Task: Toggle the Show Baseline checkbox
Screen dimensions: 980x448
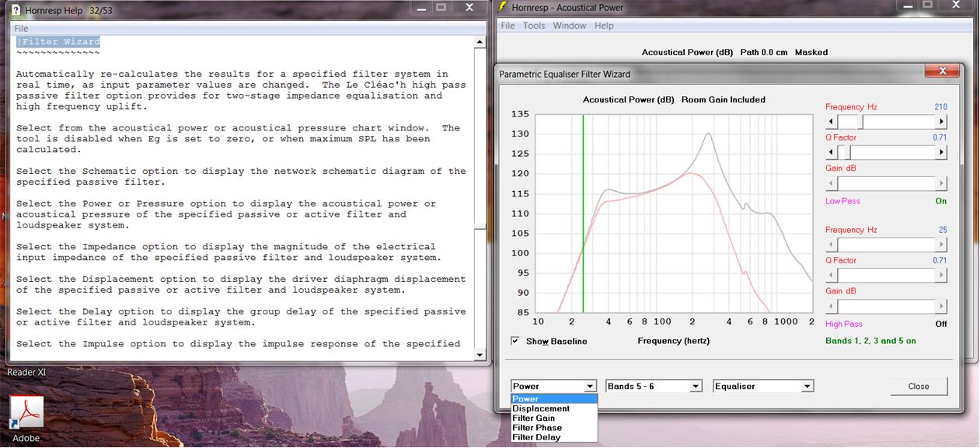Action: click(x=515, y=341)
